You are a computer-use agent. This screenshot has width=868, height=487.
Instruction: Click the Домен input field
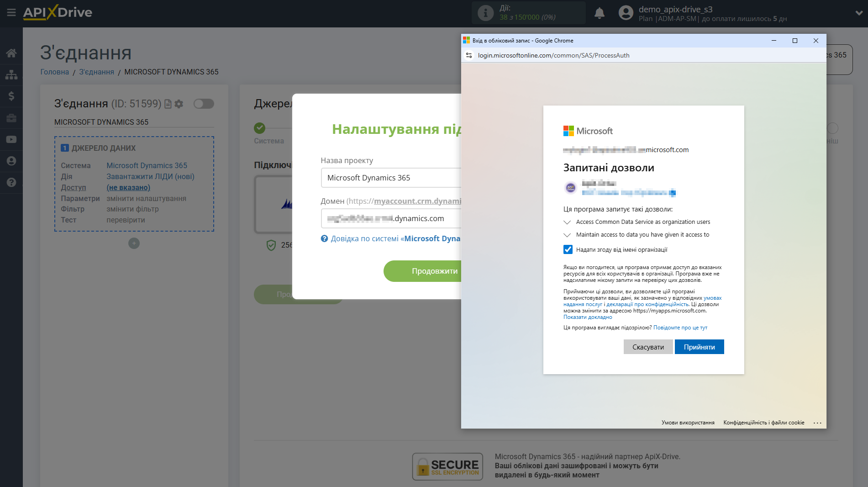pyautogui.click(x=391, y=218)
